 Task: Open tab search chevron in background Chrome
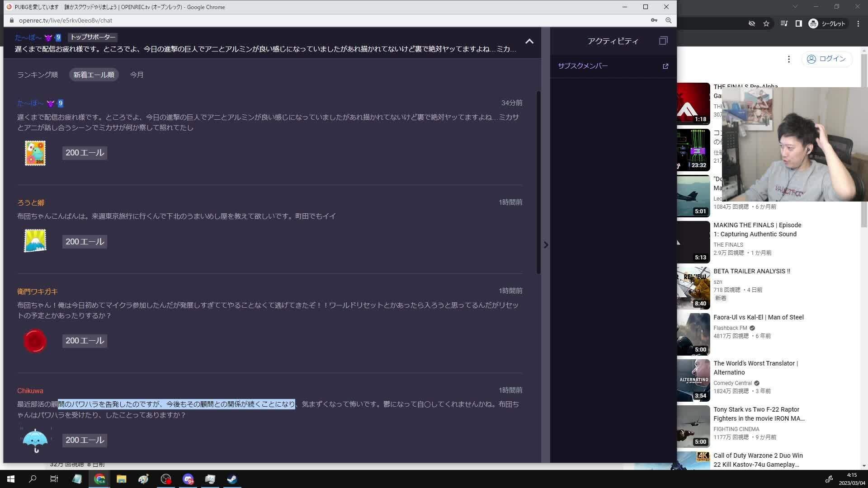point(795,6)
